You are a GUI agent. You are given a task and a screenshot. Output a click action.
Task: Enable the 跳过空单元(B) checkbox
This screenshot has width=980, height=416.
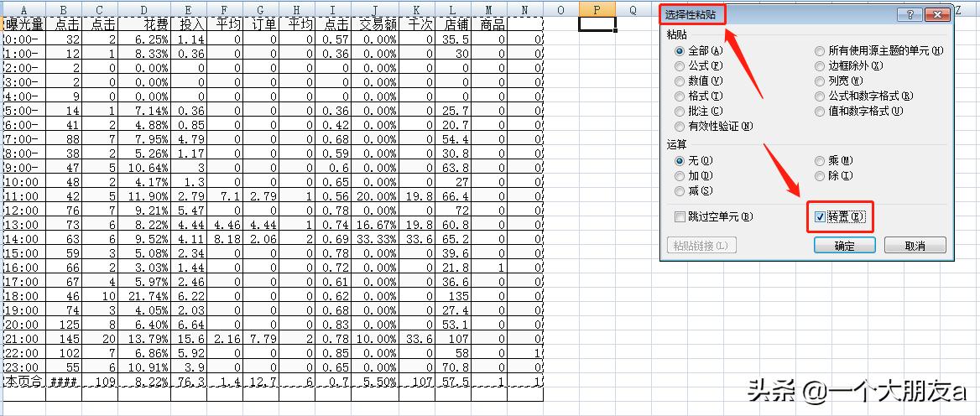[714, 216]
